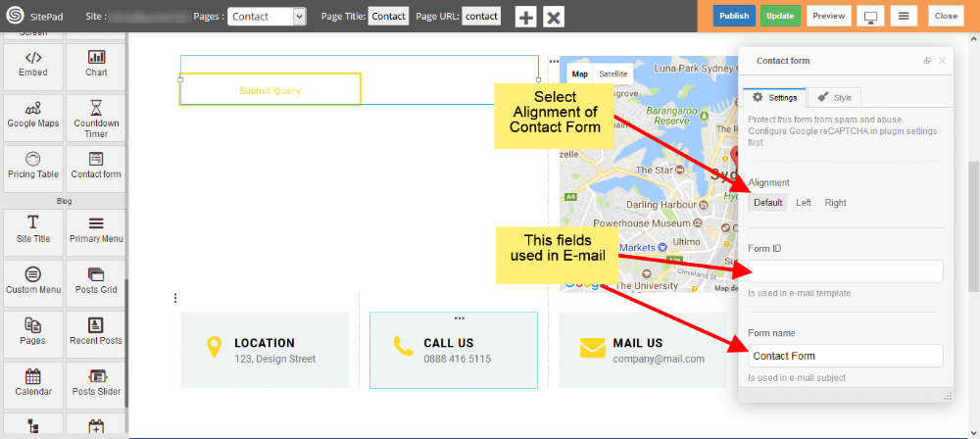Select the Contact form widget in sidebar
Viewport: 980px width, 439px height.
click(96, 169)
